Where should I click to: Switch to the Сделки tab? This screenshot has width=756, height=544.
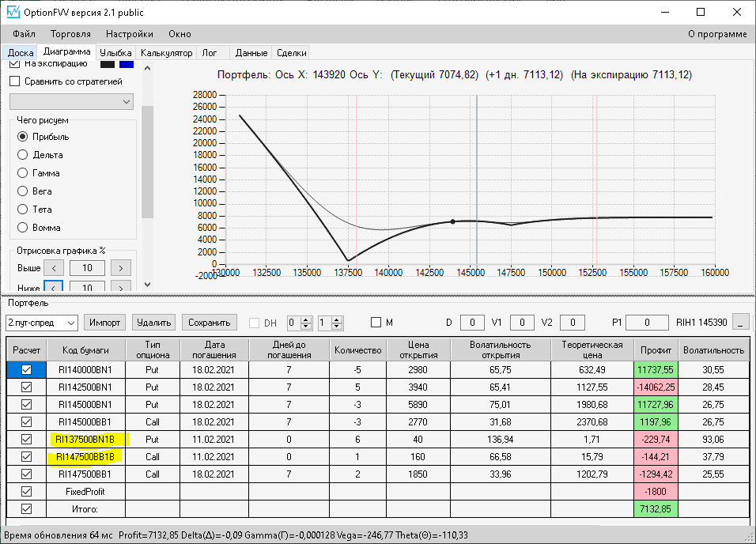click(292, 52)
